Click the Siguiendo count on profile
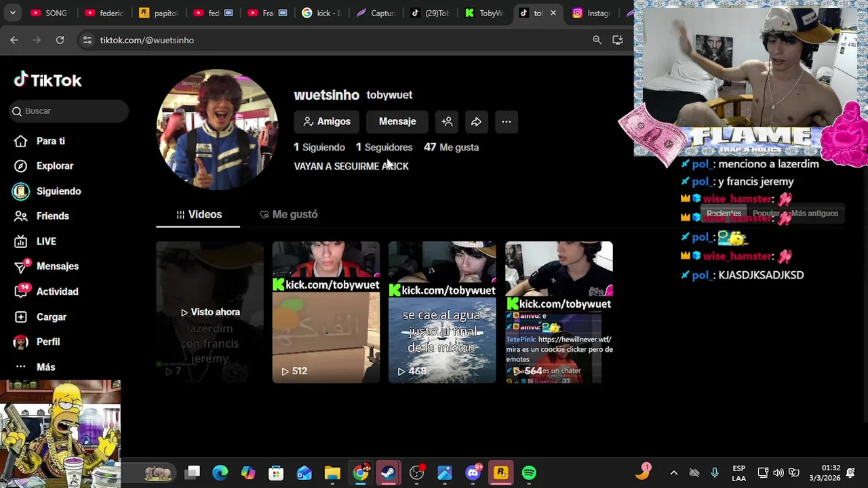This screenshot has height=488, width=868. pyautogui.click(x=319, y=147)
